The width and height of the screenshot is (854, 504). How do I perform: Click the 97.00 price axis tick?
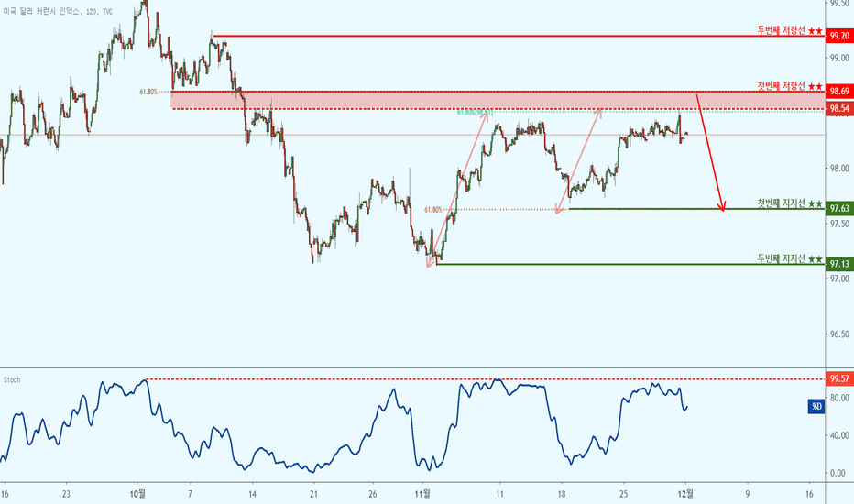pos(839,279)
